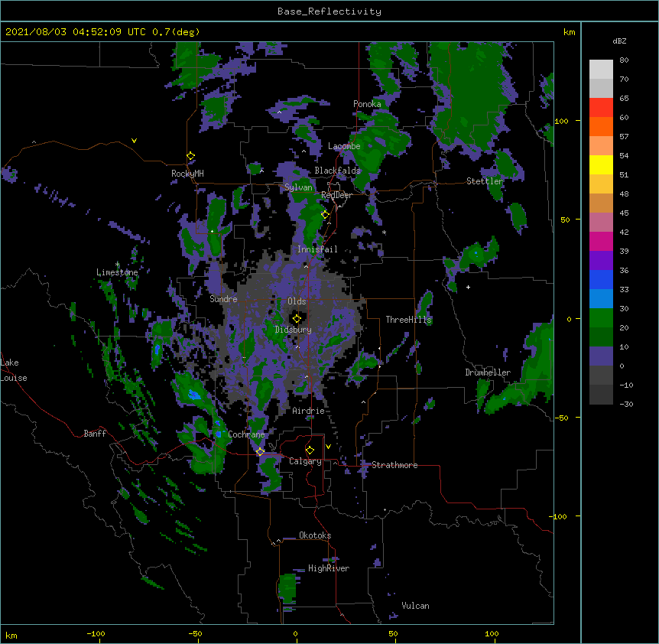Screen dimensions: 659x644
Task: Click the white asterisk east of Innisfail
Action: click(384, 233)
